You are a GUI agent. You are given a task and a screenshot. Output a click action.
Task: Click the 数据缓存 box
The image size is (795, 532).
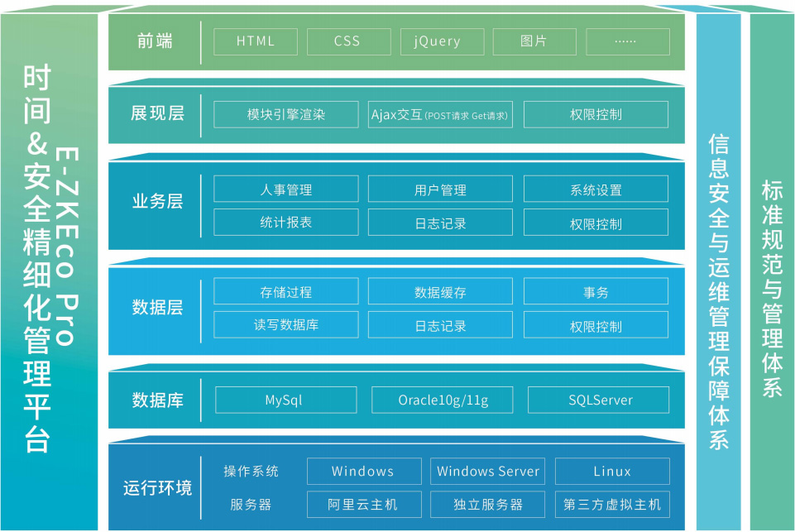tap(440, 292)
